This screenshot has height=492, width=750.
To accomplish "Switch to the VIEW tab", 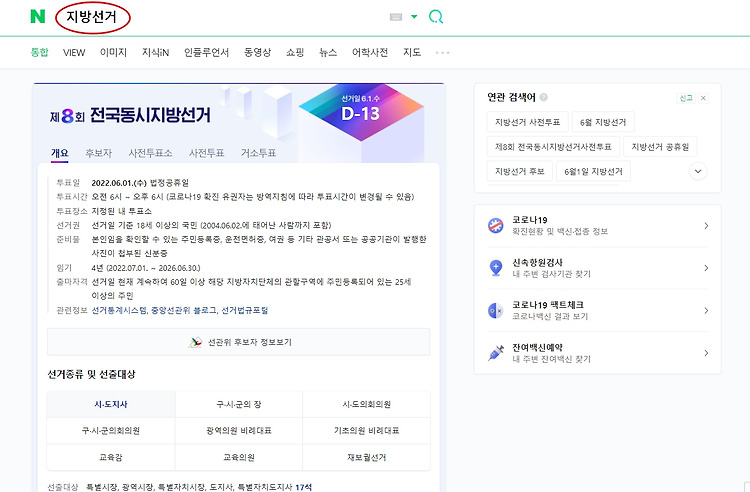I will pos(74,53).
